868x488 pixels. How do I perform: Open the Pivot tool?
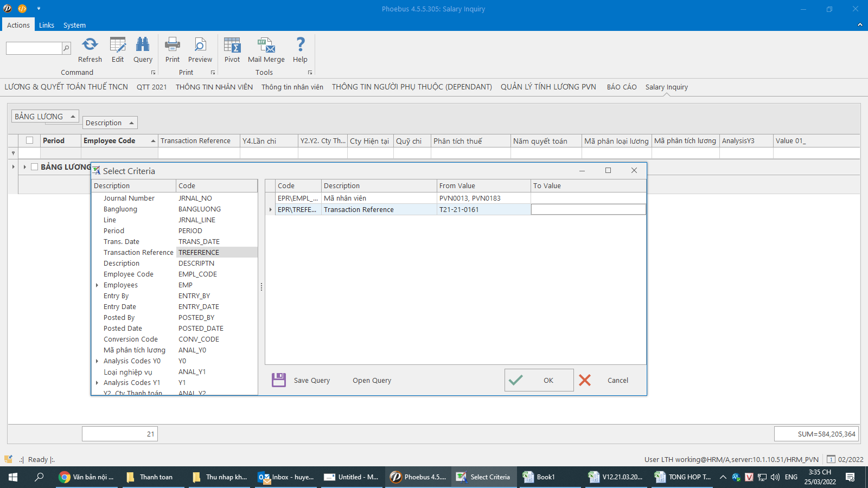point(232,45)
